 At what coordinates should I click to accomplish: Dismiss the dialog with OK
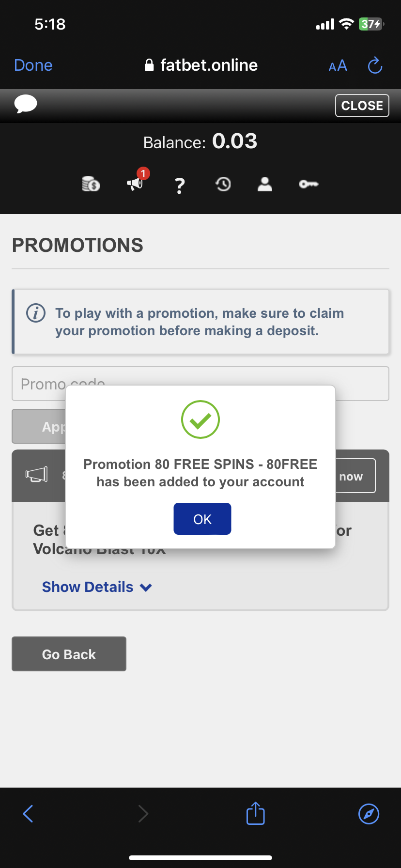pyautogui.click(x=202, y=518)
